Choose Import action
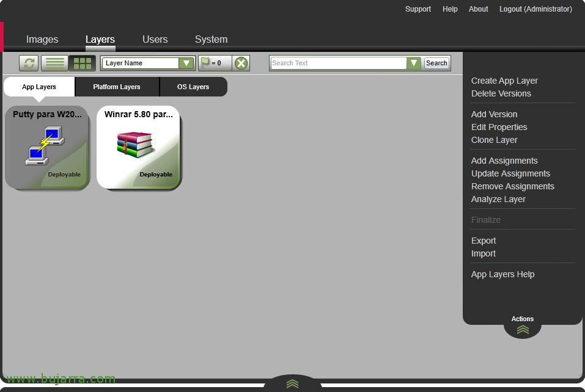This screenshot has height=392, width=585. click(483, 254)
